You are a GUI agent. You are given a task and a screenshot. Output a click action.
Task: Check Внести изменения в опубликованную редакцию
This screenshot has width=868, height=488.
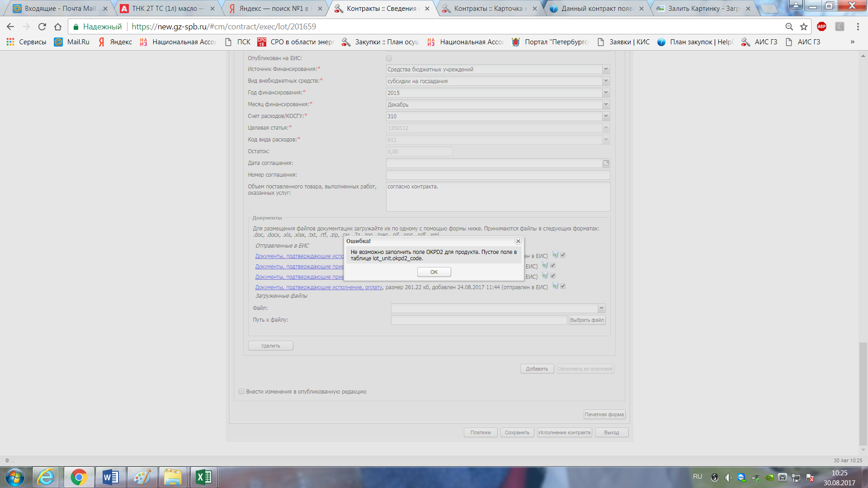pyautogui.click(x=241, y=392)
